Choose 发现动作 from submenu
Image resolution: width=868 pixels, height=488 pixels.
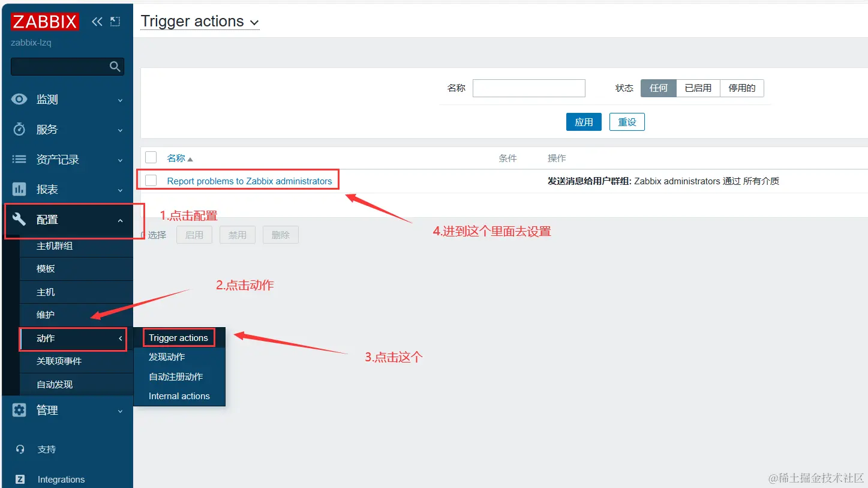[x=167, y=357]
